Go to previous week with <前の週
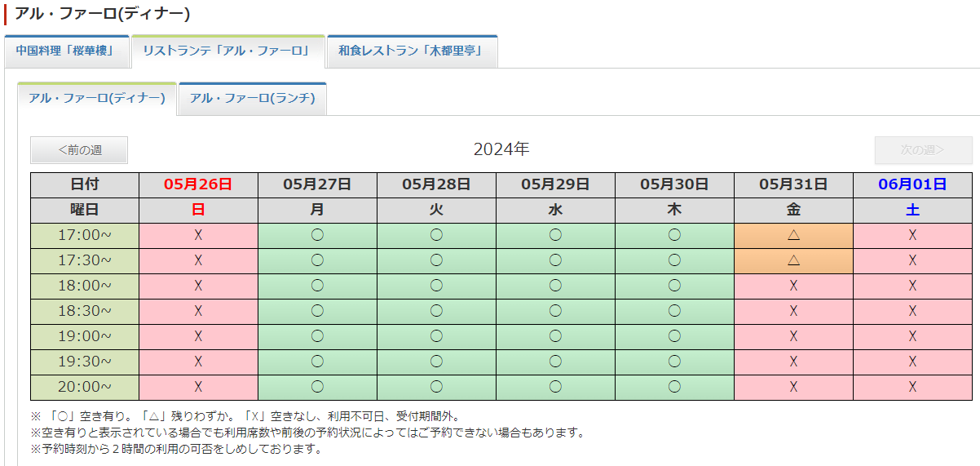Image resolution: width=980 pixels, height=466 pixels. [79, 150]
